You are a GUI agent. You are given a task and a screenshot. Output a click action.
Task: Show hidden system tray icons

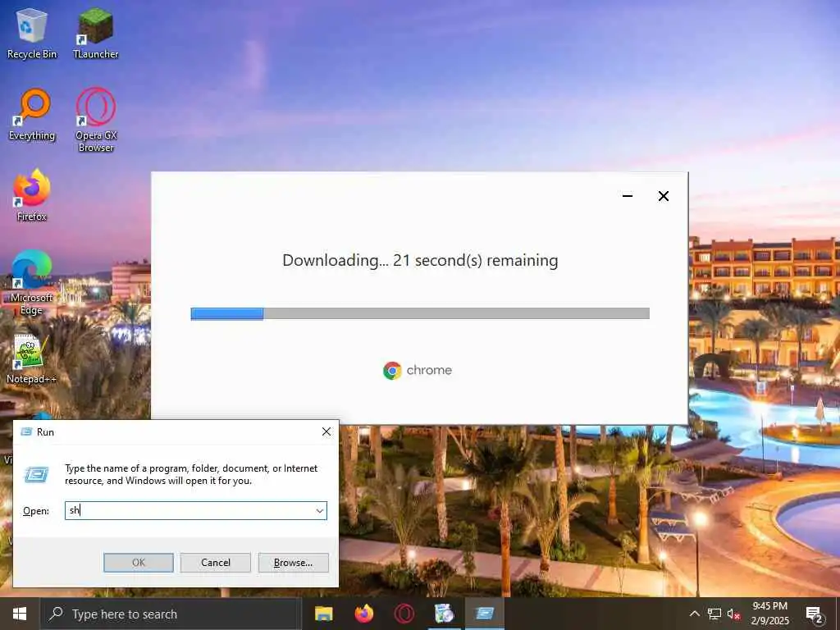coord(694,614)
